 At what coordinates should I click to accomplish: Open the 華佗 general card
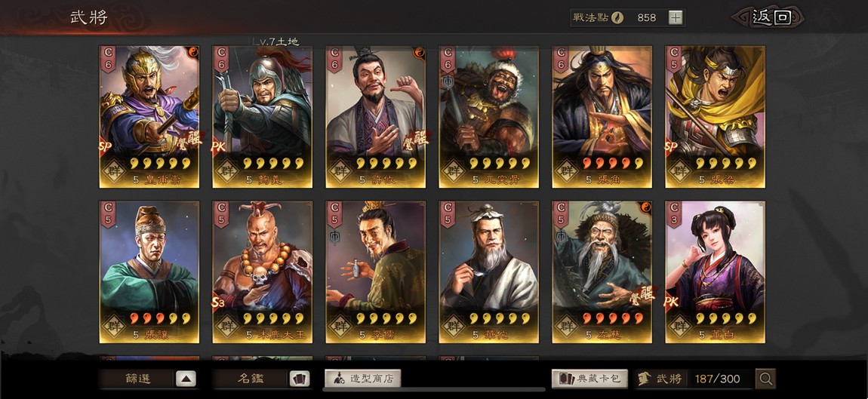tap(489, 272)
